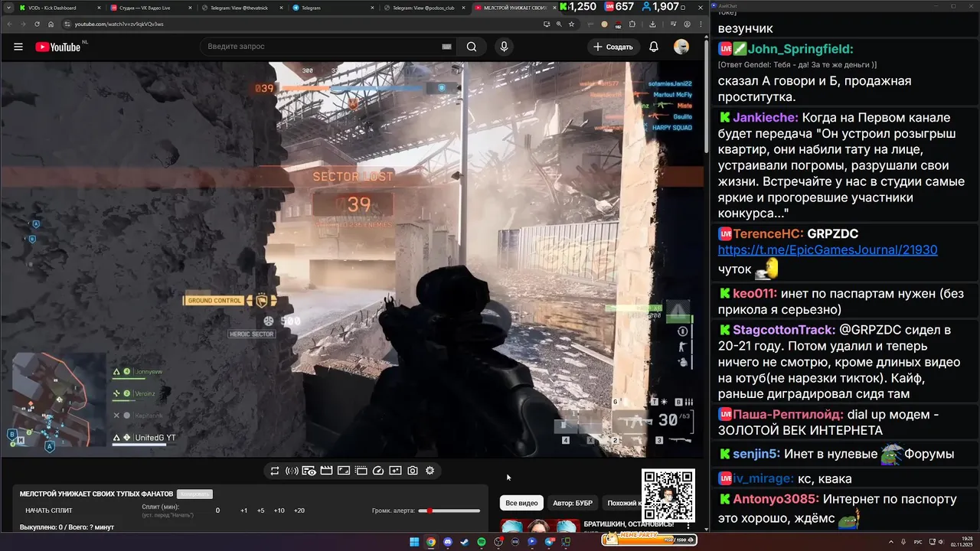Image resolution: width=980 pixels, height=551 pixels.
Task: Open the on-screen keyboard icon in search box
Action: (446, 47)
